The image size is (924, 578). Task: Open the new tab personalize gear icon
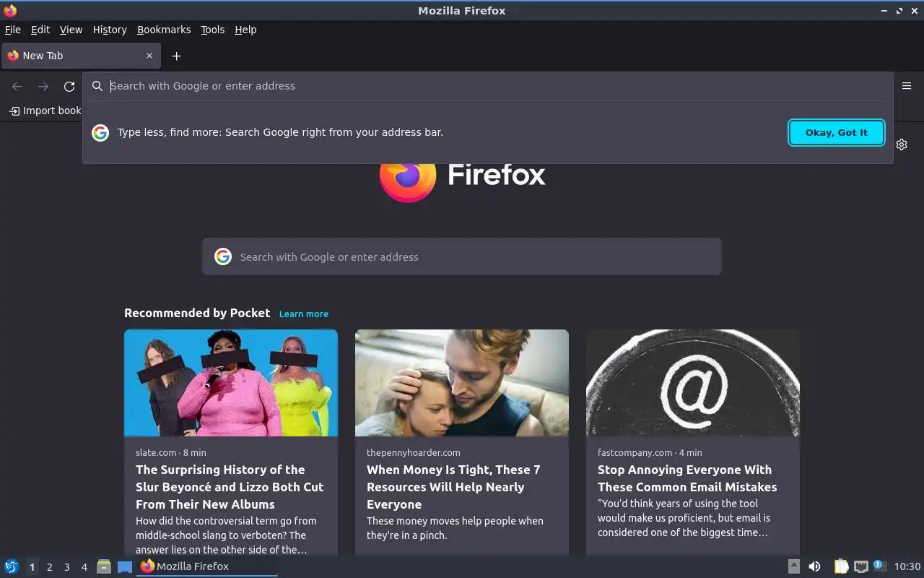902,144
